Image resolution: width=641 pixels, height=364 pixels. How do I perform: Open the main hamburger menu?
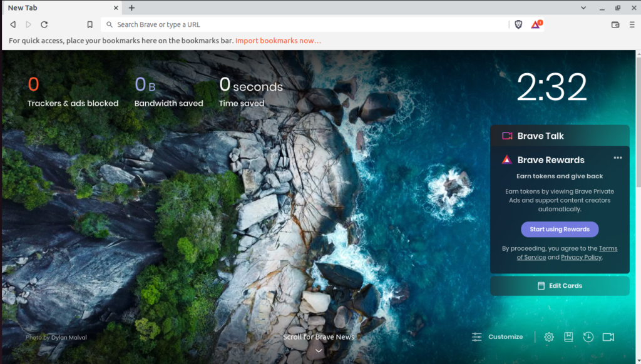632,24
